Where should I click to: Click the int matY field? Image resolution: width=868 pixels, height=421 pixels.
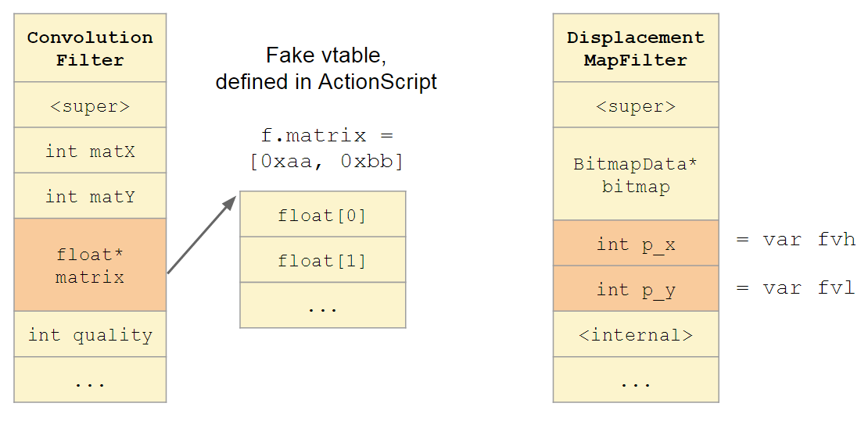tap(90, 195)
